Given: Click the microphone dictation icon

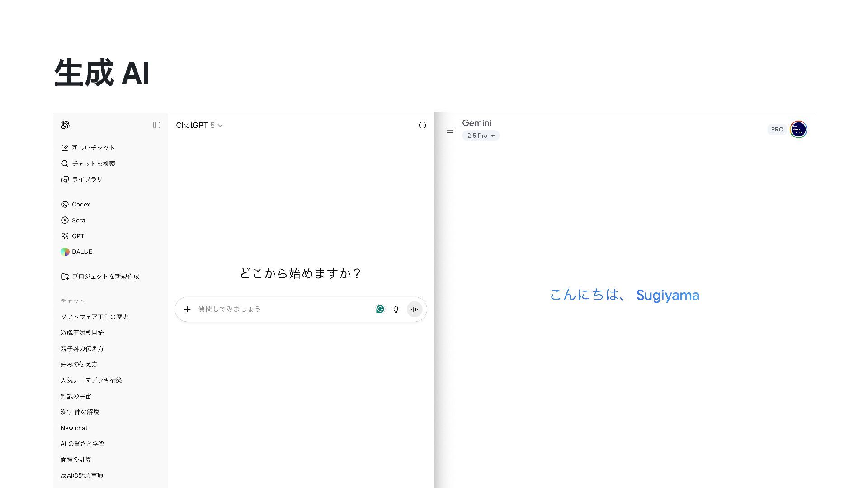Looking at the screenshot, I should [396, 309].
